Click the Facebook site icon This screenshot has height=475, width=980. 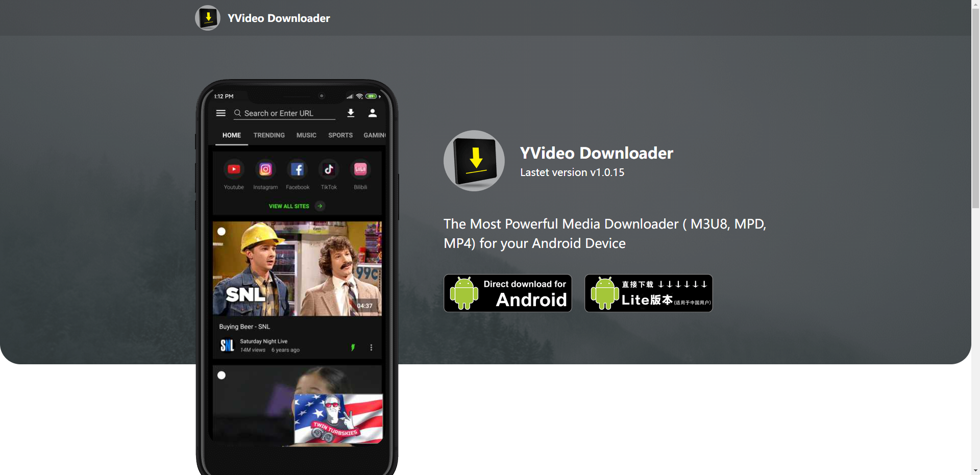tap(297, 169)
